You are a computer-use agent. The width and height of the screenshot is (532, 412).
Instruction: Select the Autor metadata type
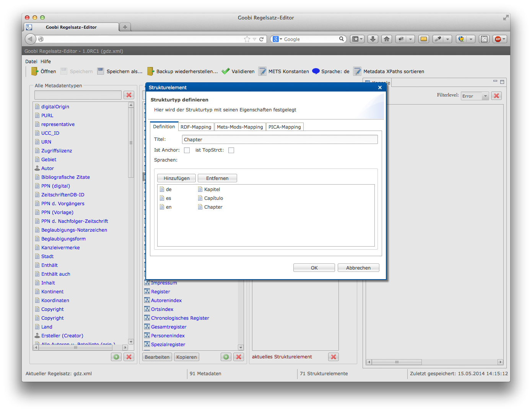click(47, 168)
